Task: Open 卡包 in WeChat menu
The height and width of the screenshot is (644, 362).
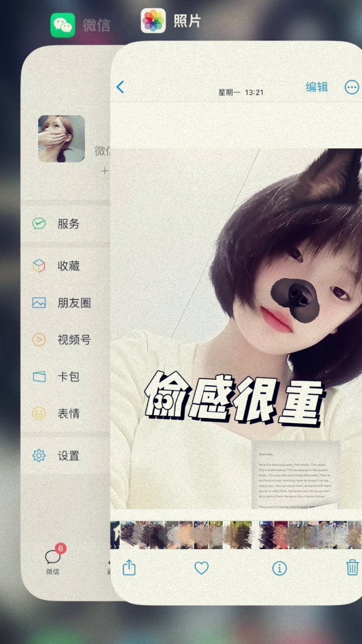Action: click(x=68, y=376)
